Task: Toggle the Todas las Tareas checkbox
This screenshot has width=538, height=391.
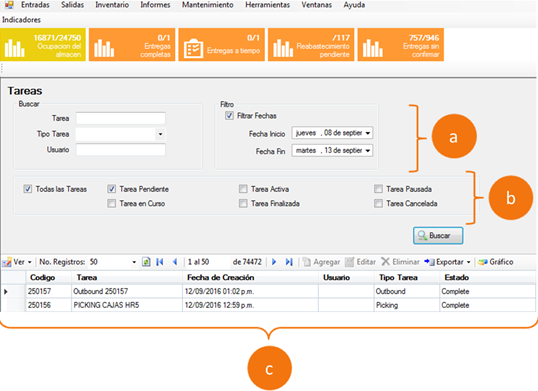Action: [28, 189]
